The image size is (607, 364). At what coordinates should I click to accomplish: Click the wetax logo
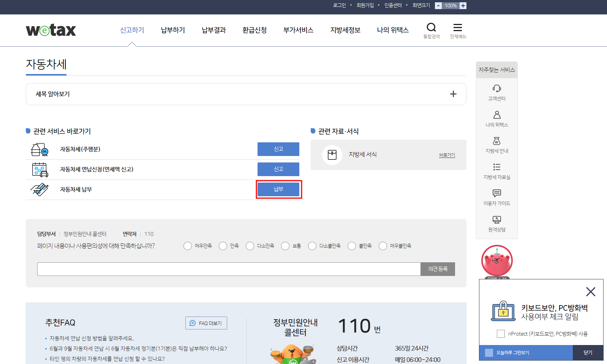point(51,30)
